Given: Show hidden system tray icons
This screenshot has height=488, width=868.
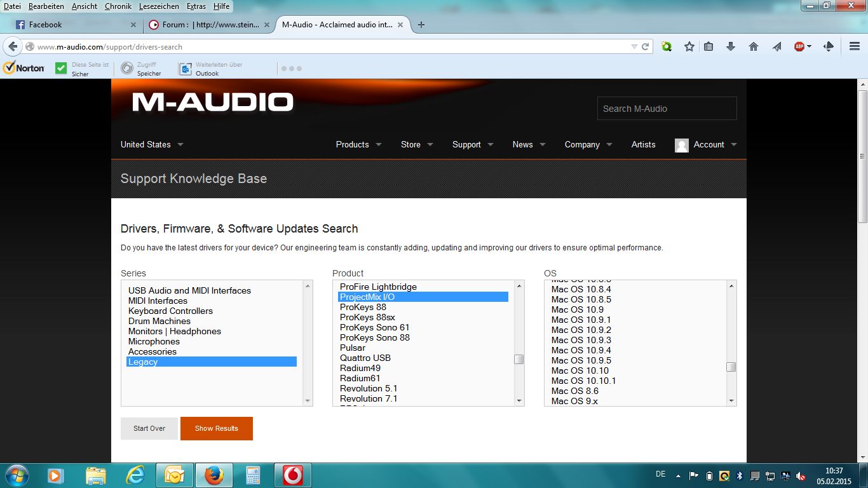Looking at the screenshot, I should click(x=677, y=475).
